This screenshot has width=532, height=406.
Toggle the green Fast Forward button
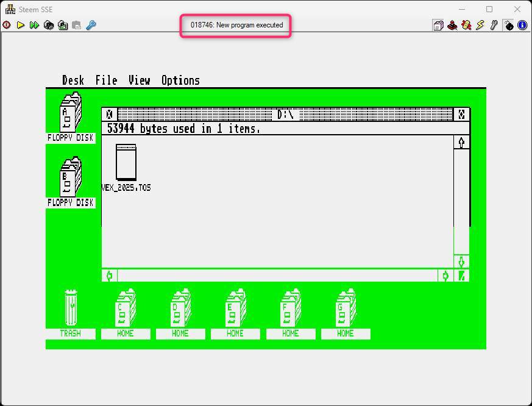click(x=34, y=25)
